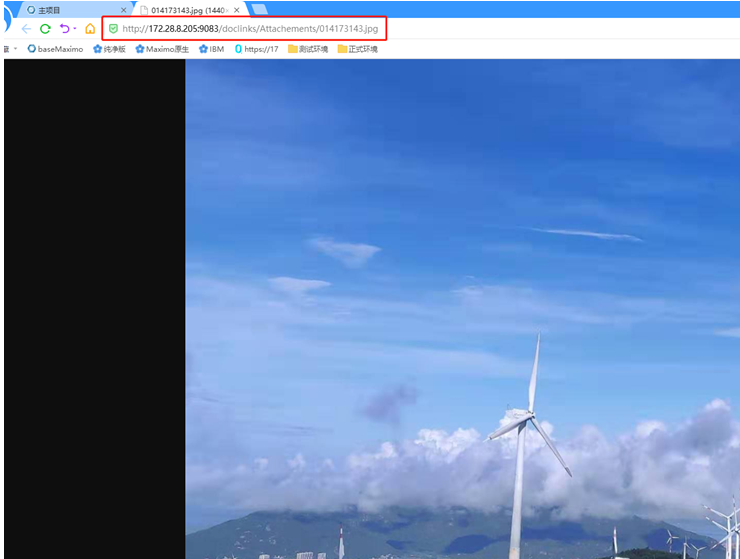Go to the home page icon
The image size is (740, 559).
[90, 29]
